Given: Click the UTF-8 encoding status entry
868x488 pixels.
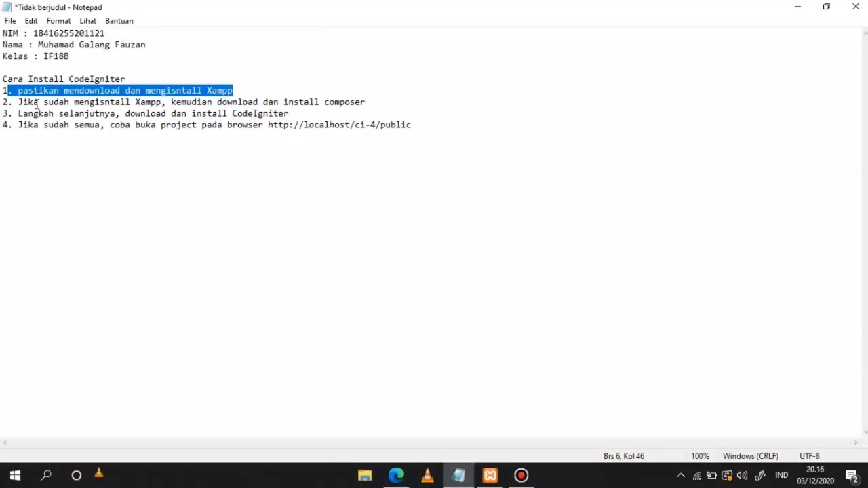Looking at the screenshot, I should click(x=810, y=456).
